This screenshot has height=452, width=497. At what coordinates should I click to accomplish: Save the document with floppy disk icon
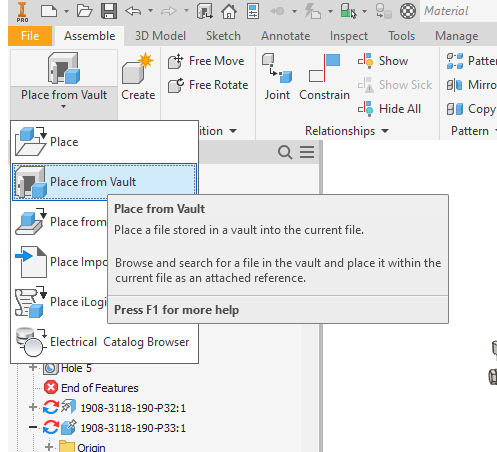(109, 11)
